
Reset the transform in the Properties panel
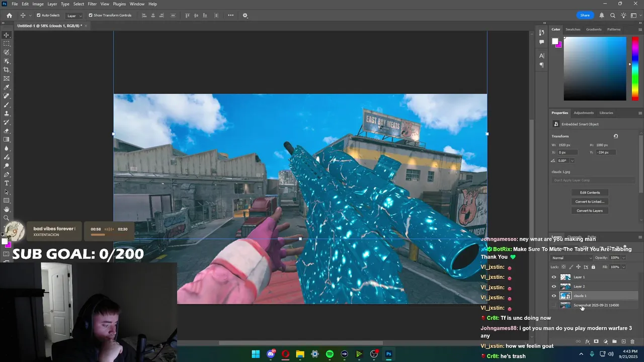[x=615, y=136]
